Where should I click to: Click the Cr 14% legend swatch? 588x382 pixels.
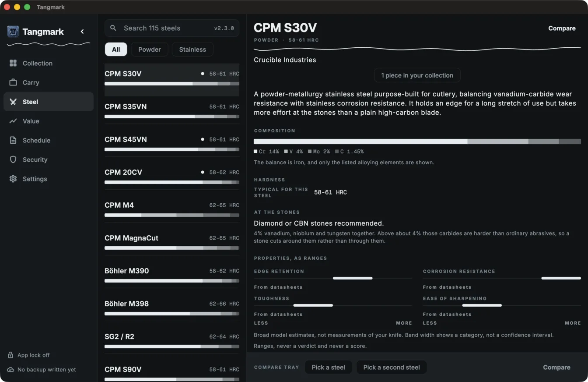tap(255, 152)
